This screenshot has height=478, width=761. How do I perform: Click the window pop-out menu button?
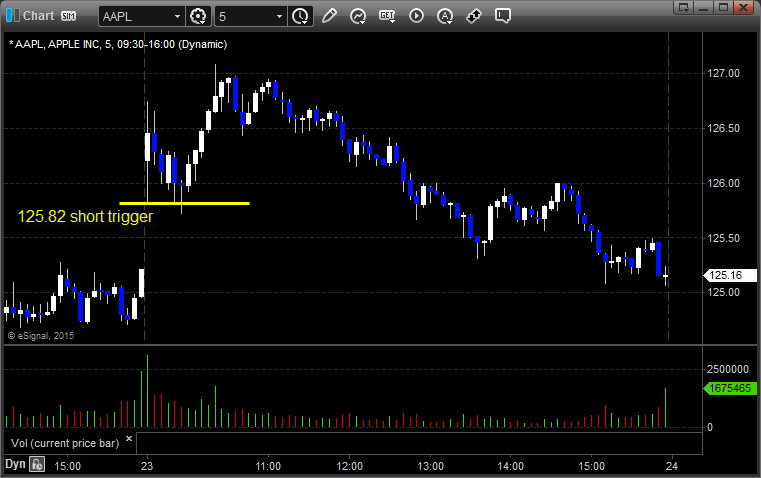click(684, 7)
